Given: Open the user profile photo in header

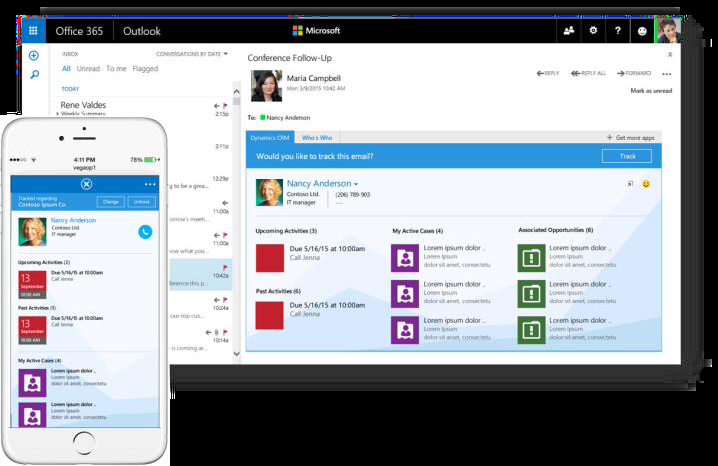Looking at the screenshot, I should (668, 31).
